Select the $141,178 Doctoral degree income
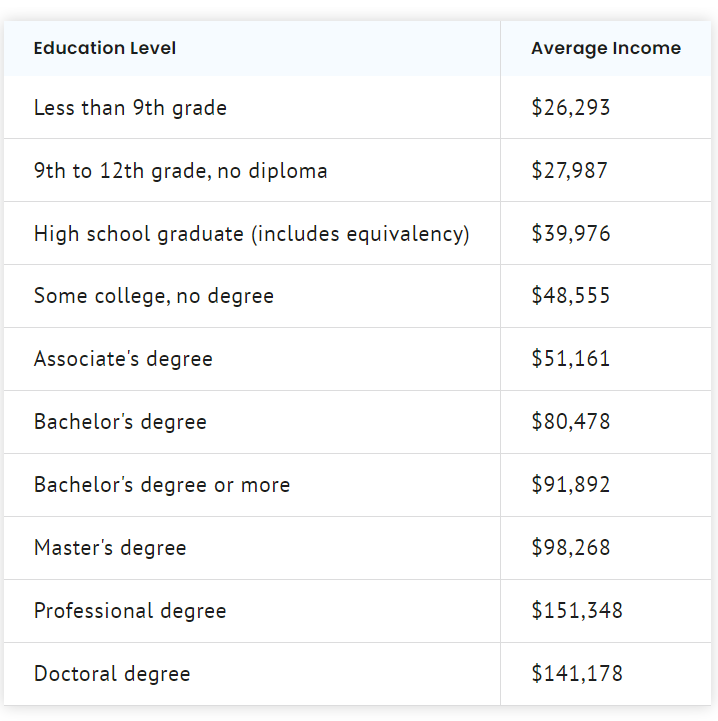This screenshot has width=718, height=721. pyautogui.click(x=577, y=674)
